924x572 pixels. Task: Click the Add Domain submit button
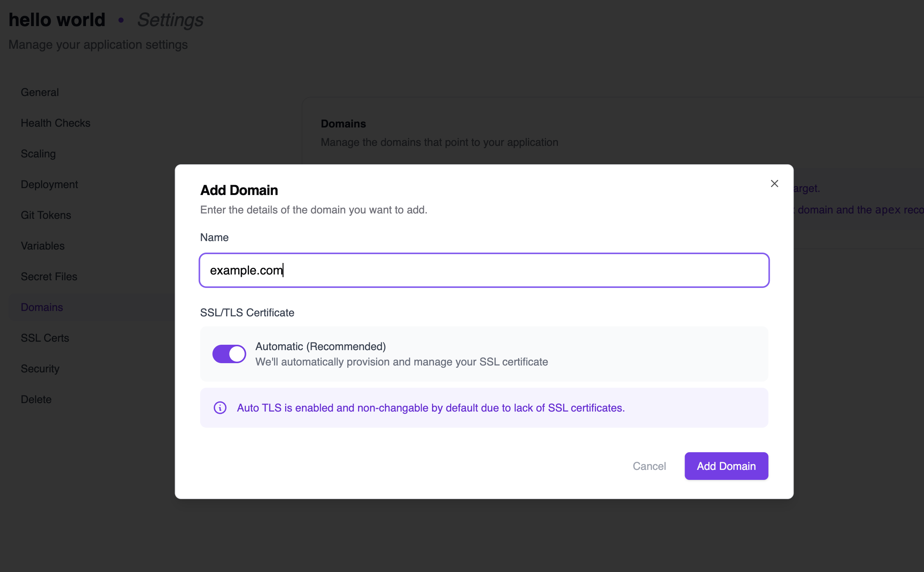(726, 466)
